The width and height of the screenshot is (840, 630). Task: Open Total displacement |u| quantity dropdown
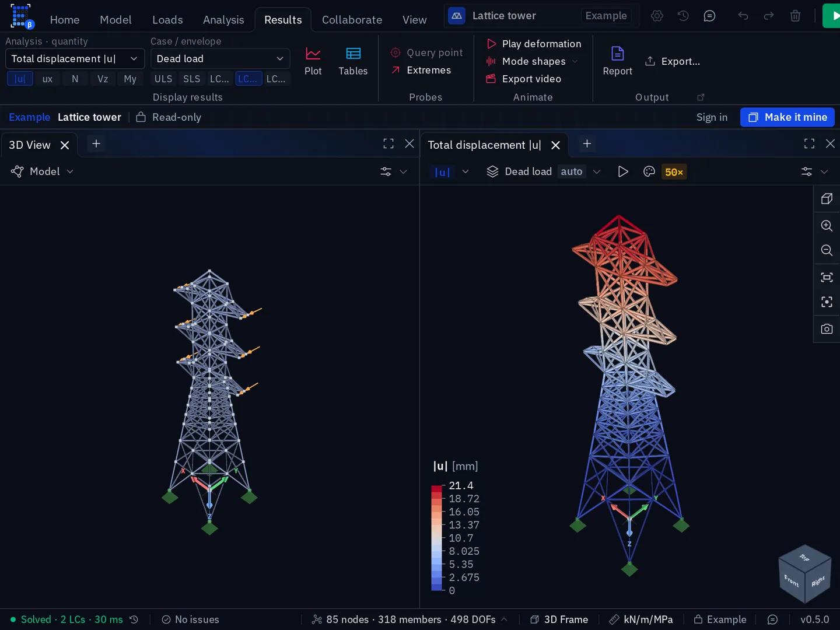pyautogui.click(x=75, y=58)
